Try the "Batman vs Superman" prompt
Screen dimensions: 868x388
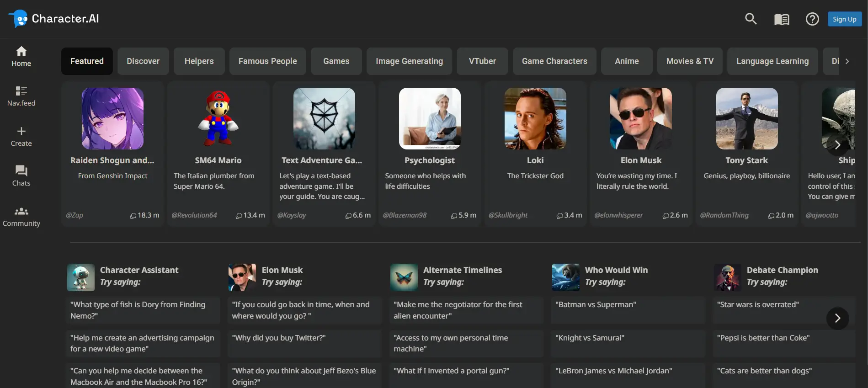(x=628, y=310)
